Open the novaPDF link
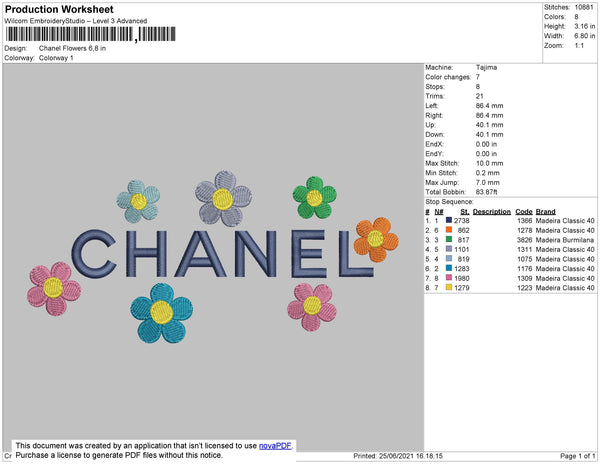This screenshot has width=600, height=464. click(275, 446)
